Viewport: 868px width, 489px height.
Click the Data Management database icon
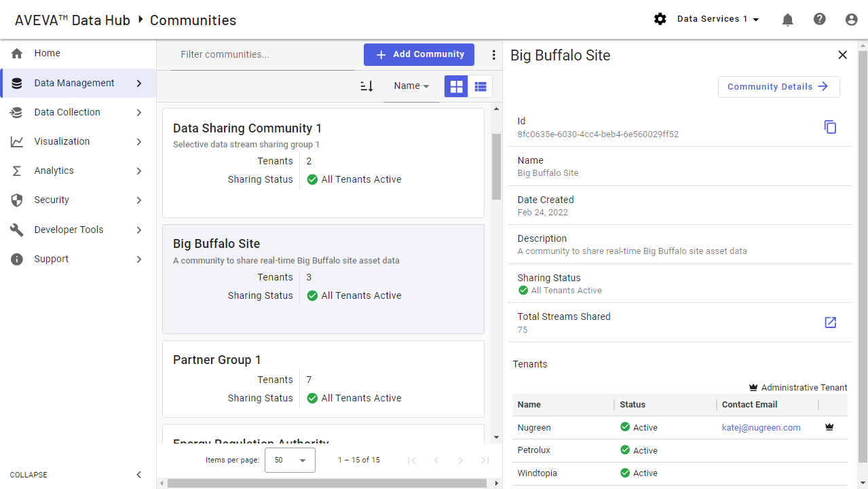[x=17, y=83]
